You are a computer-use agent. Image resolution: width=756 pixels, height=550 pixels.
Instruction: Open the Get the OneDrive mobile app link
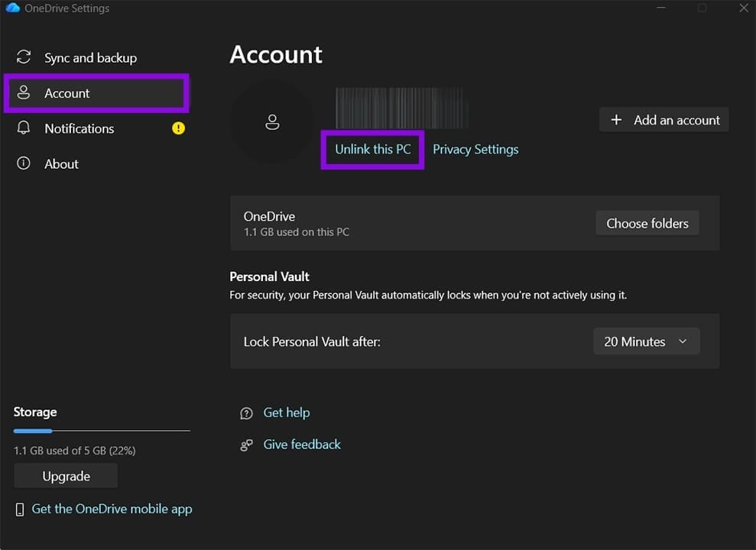(112, 509)
